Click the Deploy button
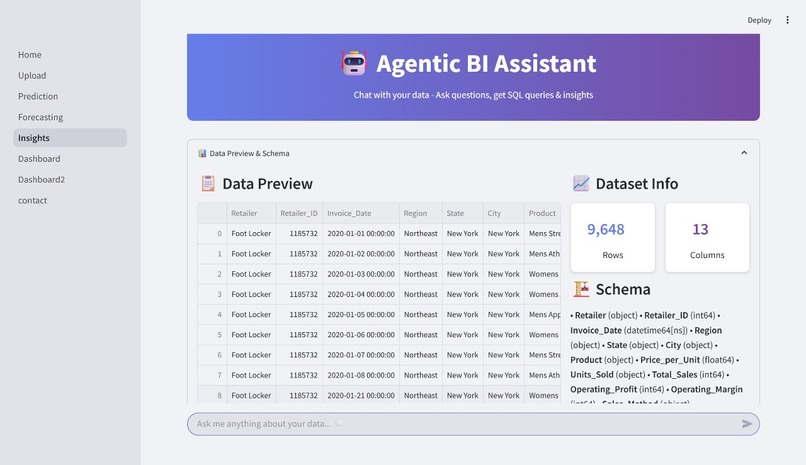806x465 pixels. [759, 20]
